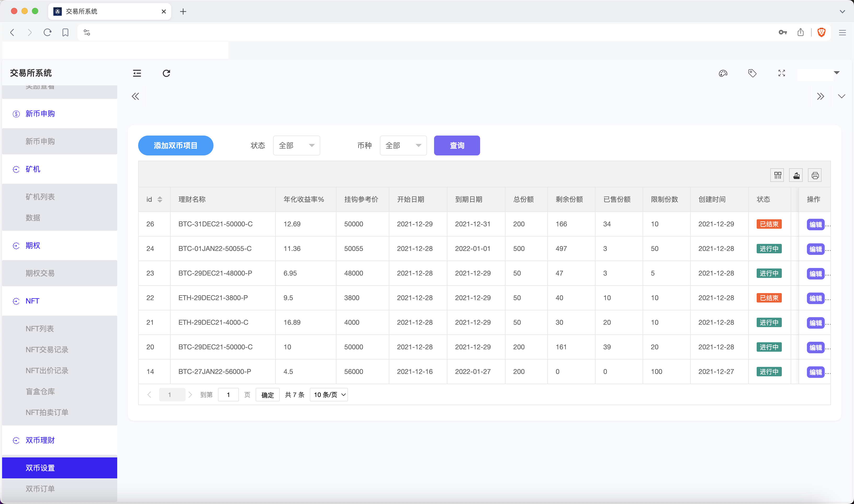854x504 pixels.
Task: Collapse the 期权 menu group
Action: point(59,245)
